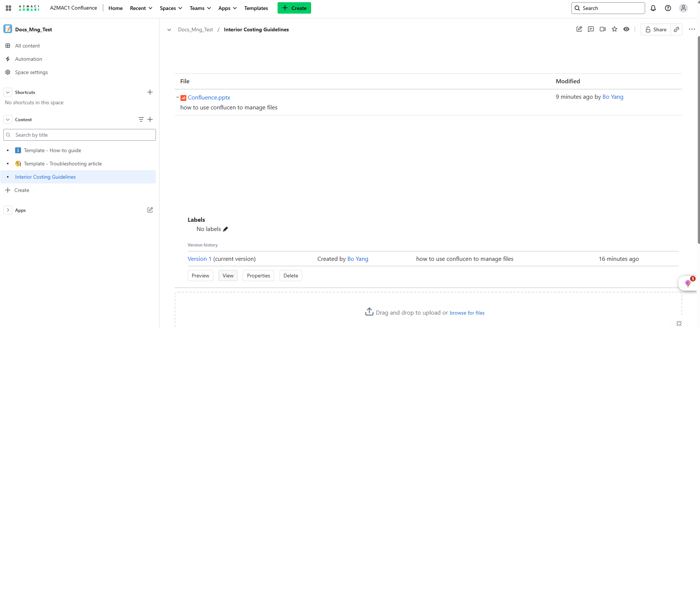This screenshot has width=700, height=599.
Task: Open the content filter/sort icon
Action: (141, 119)
